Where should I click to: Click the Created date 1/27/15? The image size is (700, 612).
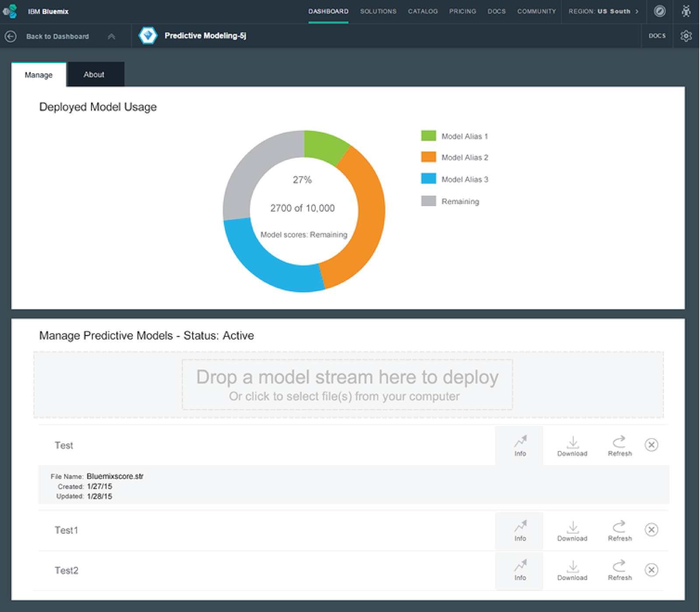99,487
